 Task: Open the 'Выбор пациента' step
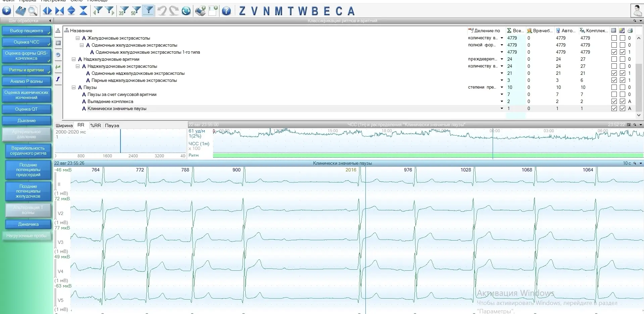point(27,31)
